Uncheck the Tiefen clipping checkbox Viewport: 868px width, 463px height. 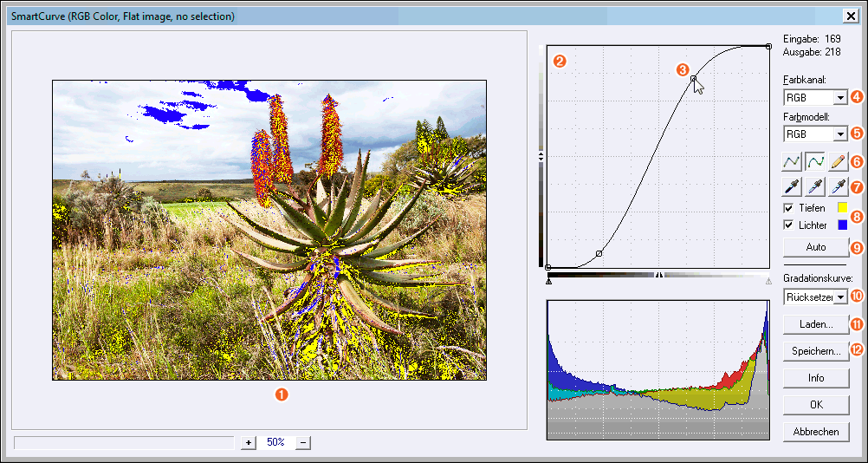[788, 208]
